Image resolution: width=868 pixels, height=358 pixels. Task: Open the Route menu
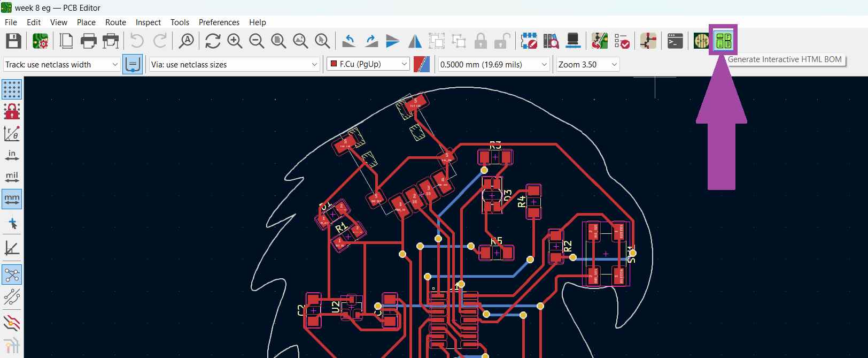tap(115, 22)
